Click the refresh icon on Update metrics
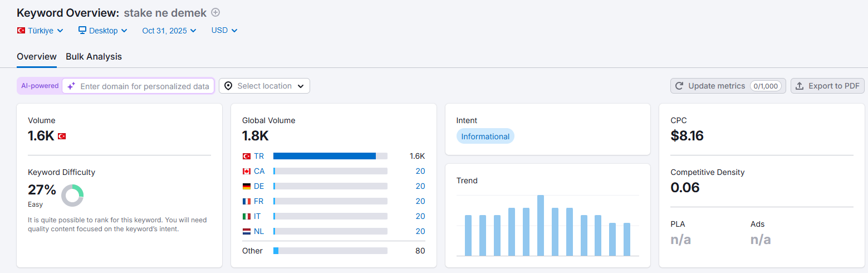This screenshot has height=273, width=868. click(x=679, y=86)
